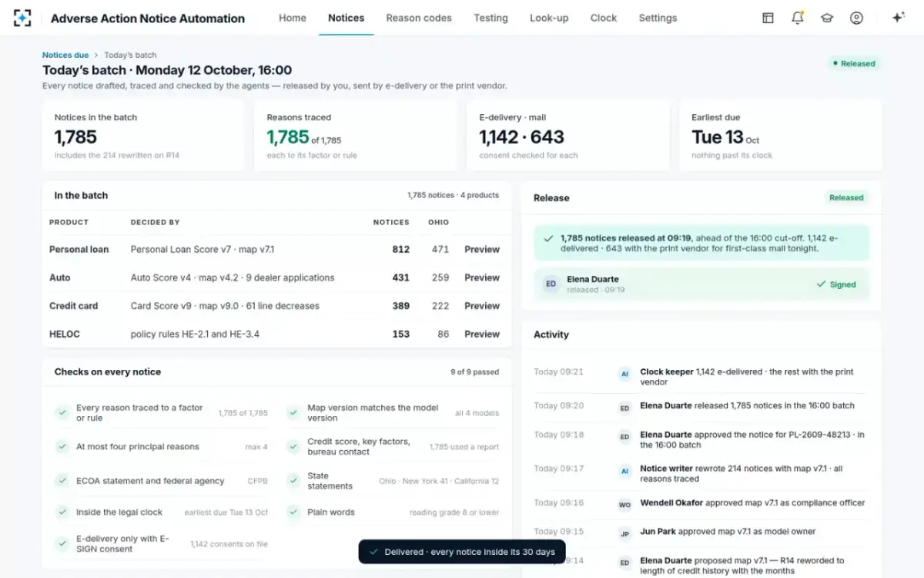Click the JP avatar of Jun Park
Screen dimensions: 924x578
pos(624,533)
